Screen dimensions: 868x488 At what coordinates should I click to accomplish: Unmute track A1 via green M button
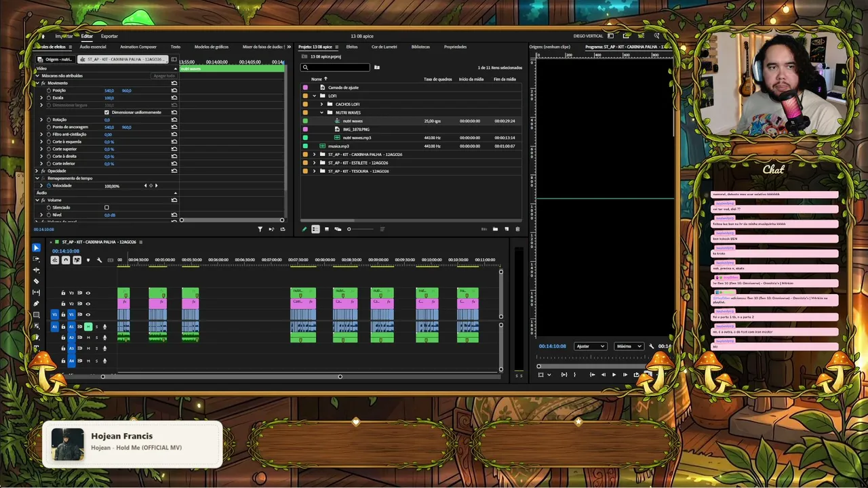point(87,327)
